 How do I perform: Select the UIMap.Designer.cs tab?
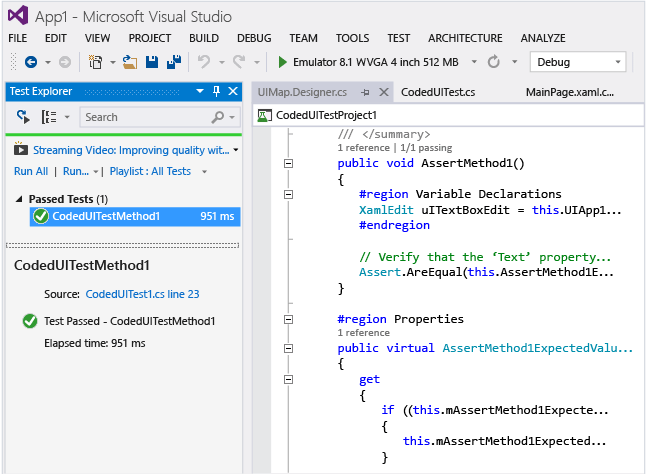[x=302, y=92]
